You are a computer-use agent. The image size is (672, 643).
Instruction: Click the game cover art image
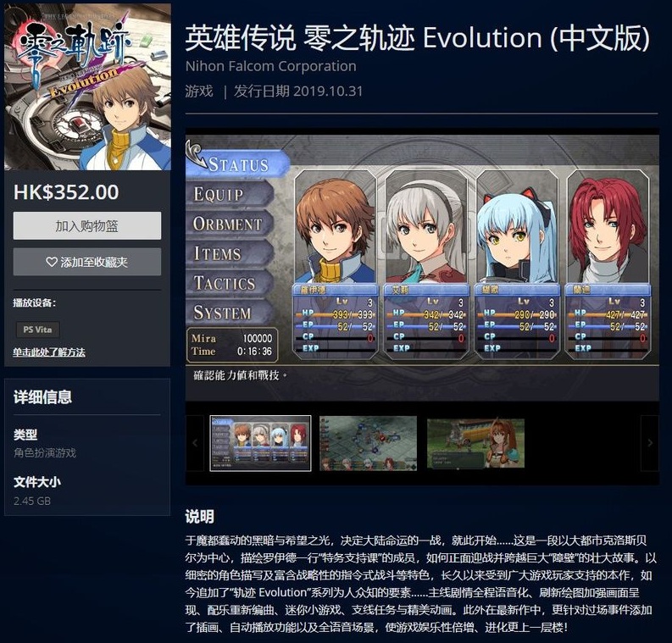click(87, 87)
